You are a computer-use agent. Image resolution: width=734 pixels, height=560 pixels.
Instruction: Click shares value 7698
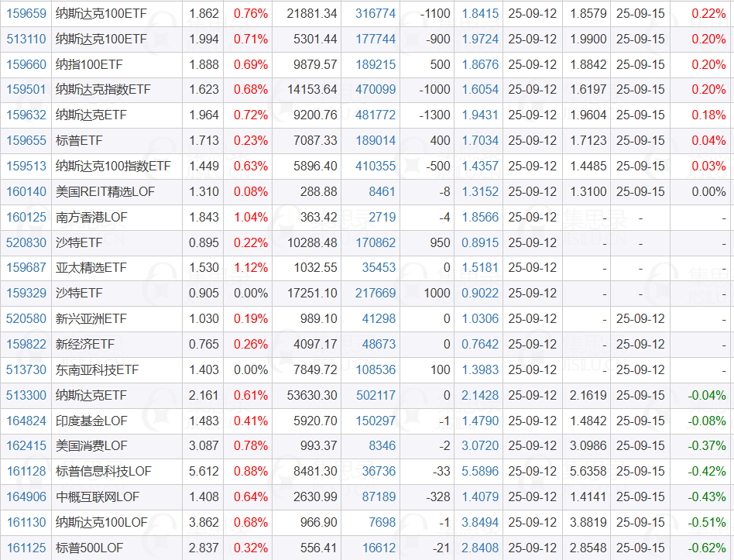click(x=382, y=523)
